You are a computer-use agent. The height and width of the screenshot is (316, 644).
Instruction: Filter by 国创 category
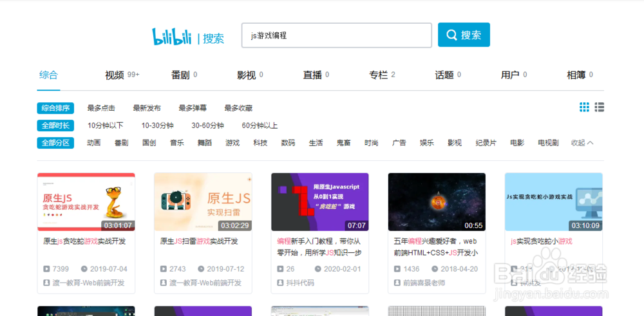pyautogui.click(x=149, y=143)
